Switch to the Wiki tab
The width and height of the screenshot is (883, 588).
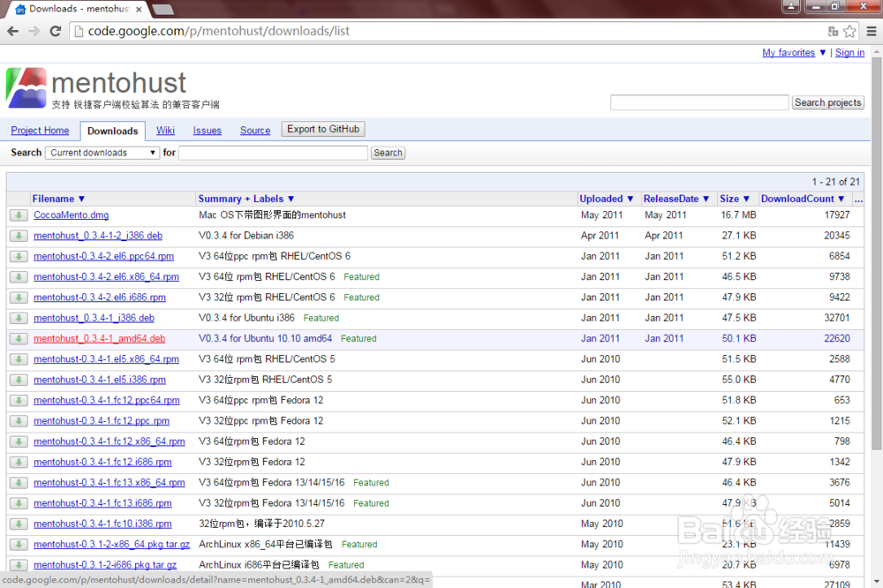pyautogui.click(x=165, y=130)
